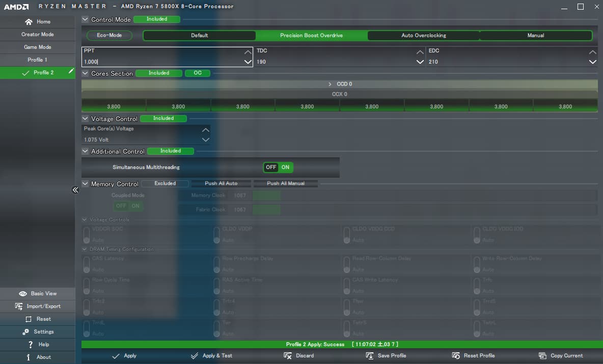The width and height of the screenshot is (603, 364).
Task: Toggle the Control Mode Included switch
Action: [157, 19]
